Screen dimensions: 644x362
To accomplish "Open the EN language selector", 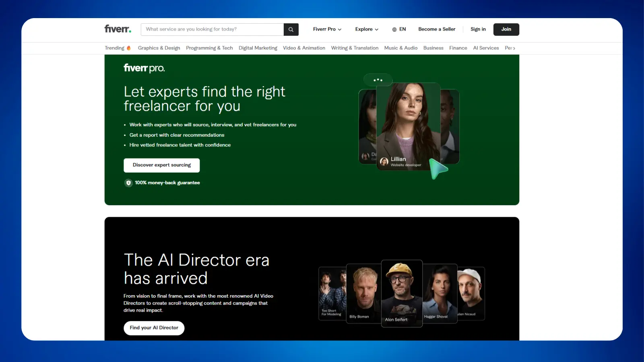I will (399, 29).
